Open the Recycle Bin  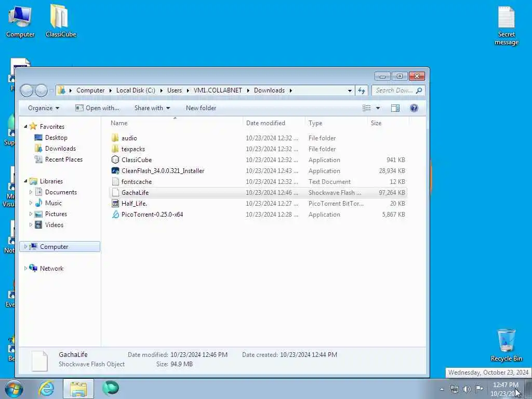506,345
